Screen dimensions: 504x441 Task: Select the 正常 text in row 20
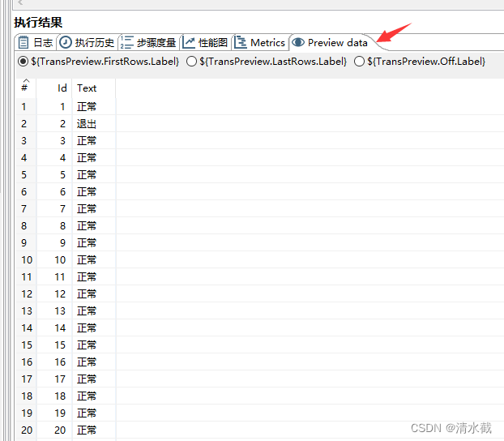(x=87, y=430)
